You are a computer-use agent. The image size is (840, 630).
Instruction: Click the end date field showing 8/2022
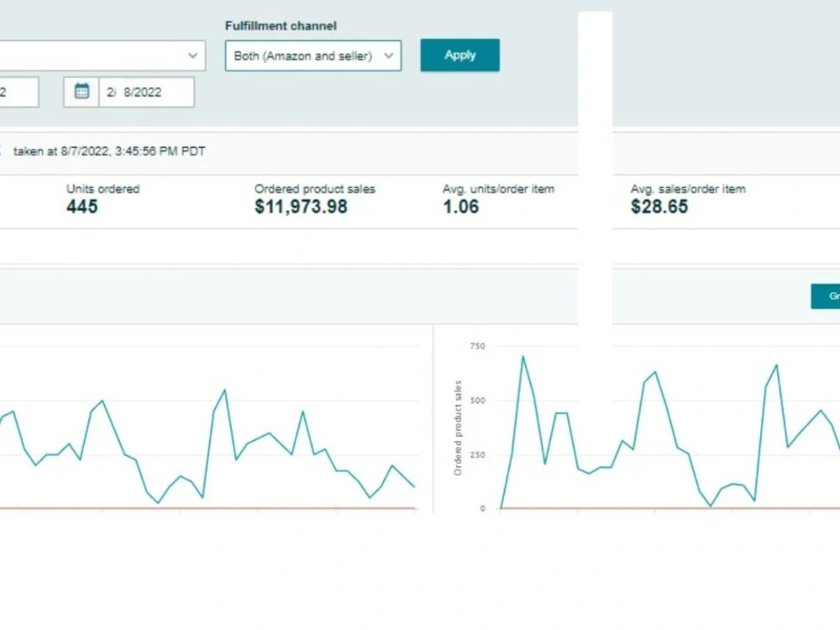146,92
